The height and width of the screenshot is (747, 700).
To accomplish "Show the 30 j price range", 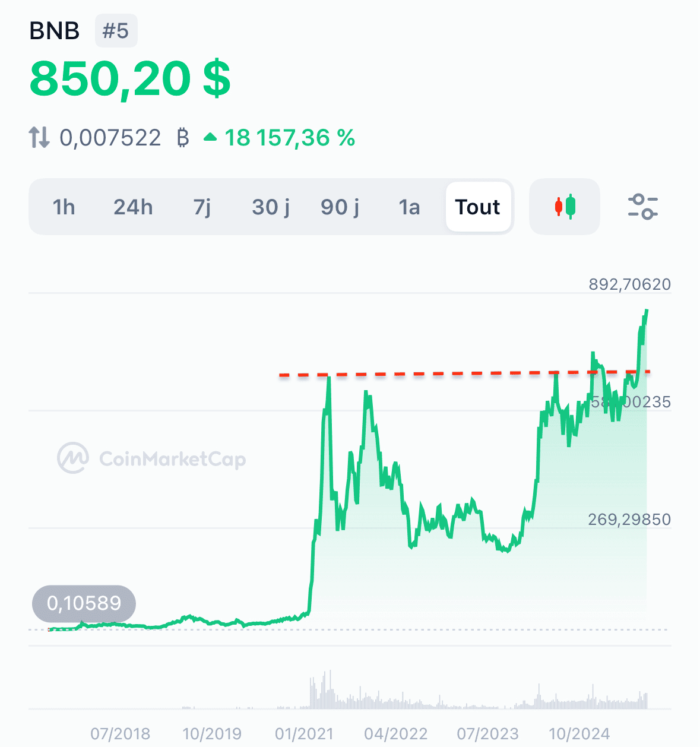I will (271, 207).
